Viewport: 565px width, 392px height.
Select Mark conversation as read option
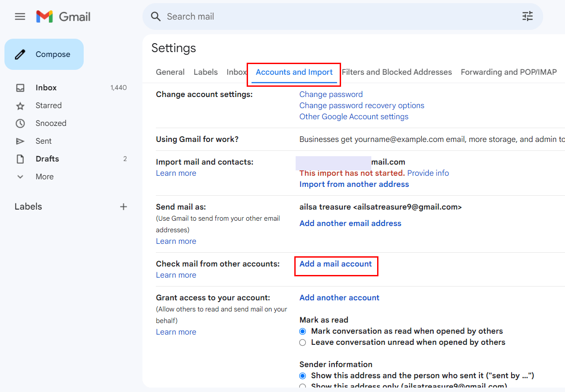(x=303, y=331)
